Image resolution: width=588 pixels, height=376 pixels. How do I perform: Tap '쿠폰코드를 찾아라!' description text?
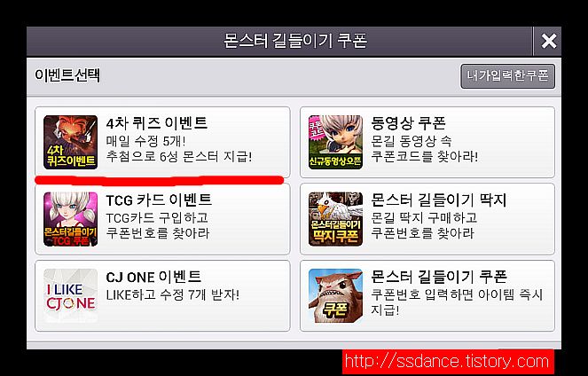point(425,156)
